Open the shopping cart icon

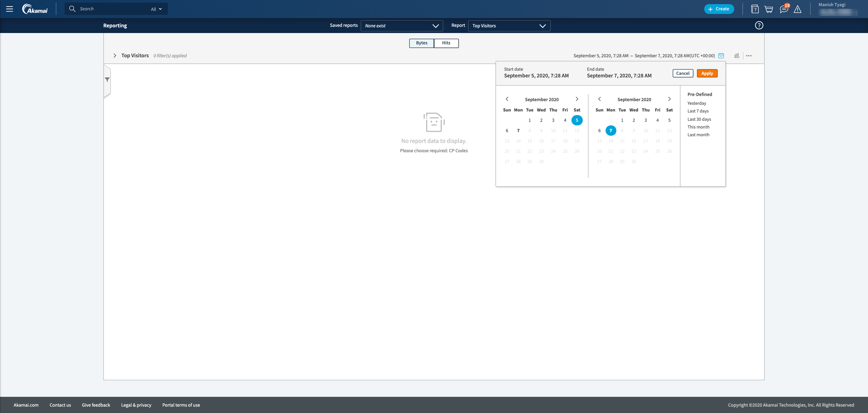click(769, 9)
